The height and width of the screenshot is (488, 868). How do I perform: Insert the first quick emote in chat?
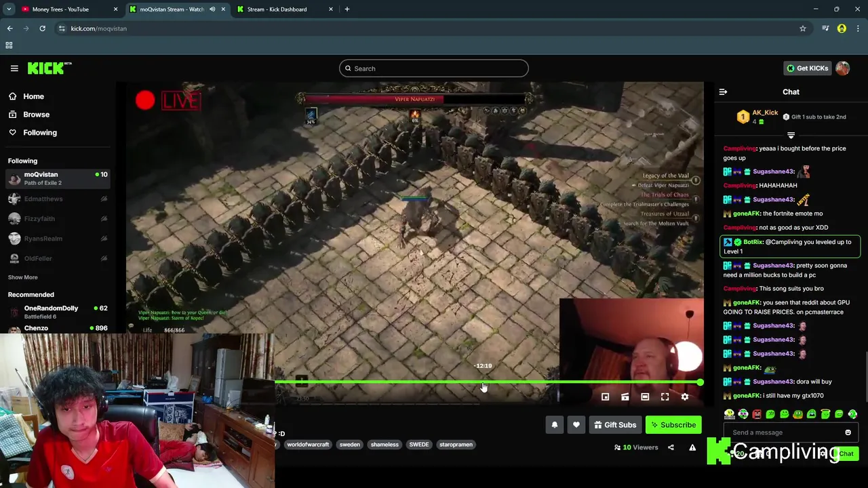click(730, 414)
